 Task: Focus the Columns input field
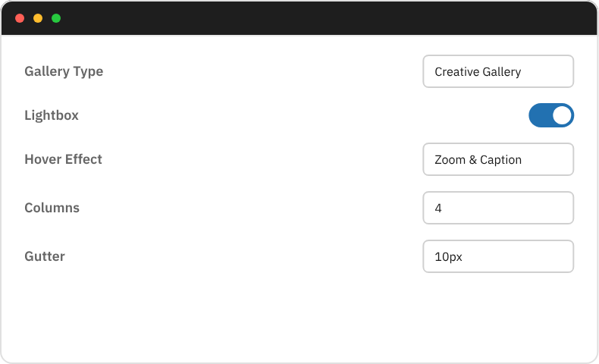click(x=497, y=208)
